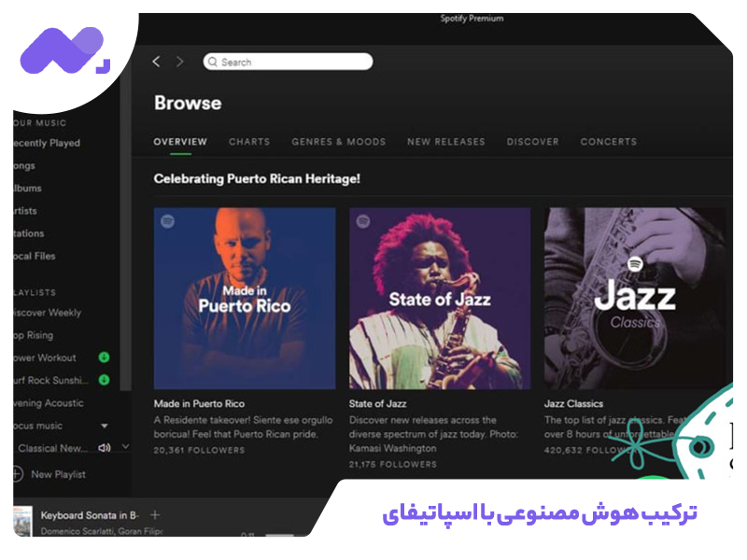Add Keyboard Sonata with the plus icon
Viewport: 747px width, 560px height.
tap(155, 515)
